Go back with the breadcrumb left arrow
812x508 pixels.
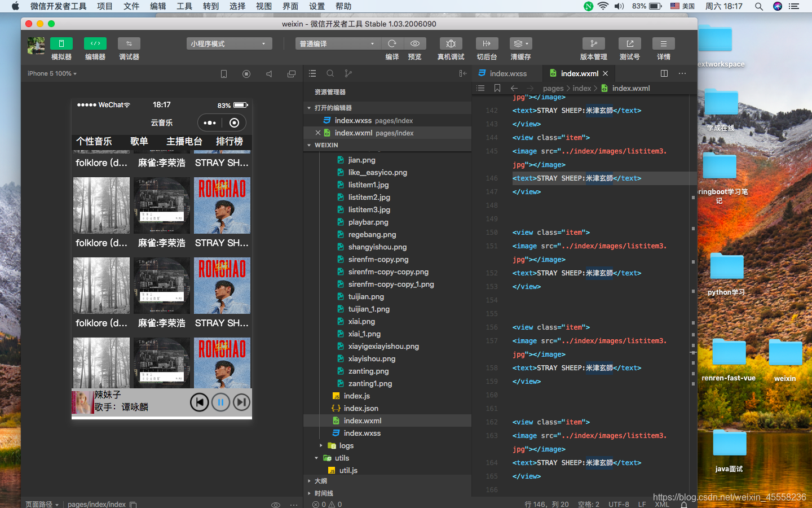pos(514,88)
